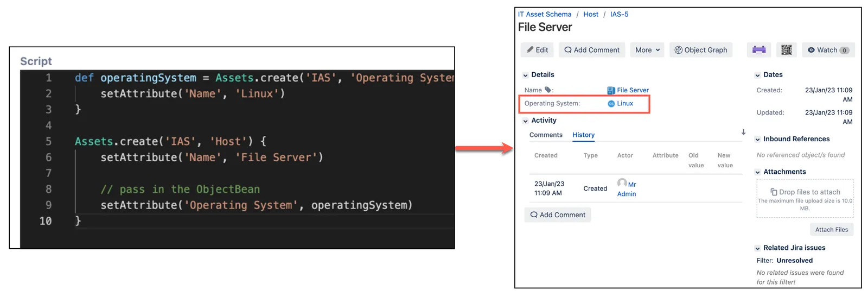The height and width of the screenshot is (296, 868).
Task: Open the QR code icon button
Action: point(786,50)
